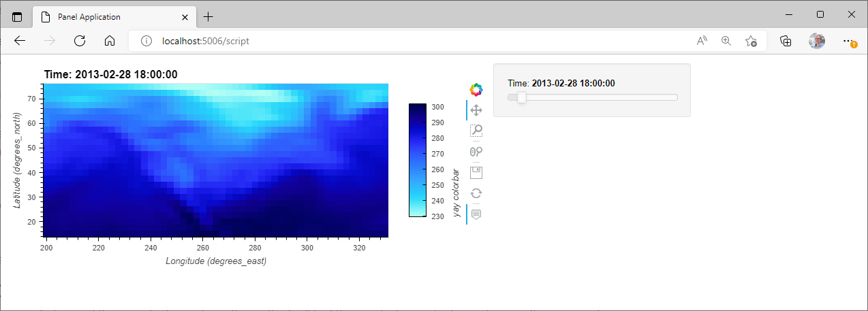
Task: Toggle the Hover tooltip tool
Action: [x=476, y=214]
